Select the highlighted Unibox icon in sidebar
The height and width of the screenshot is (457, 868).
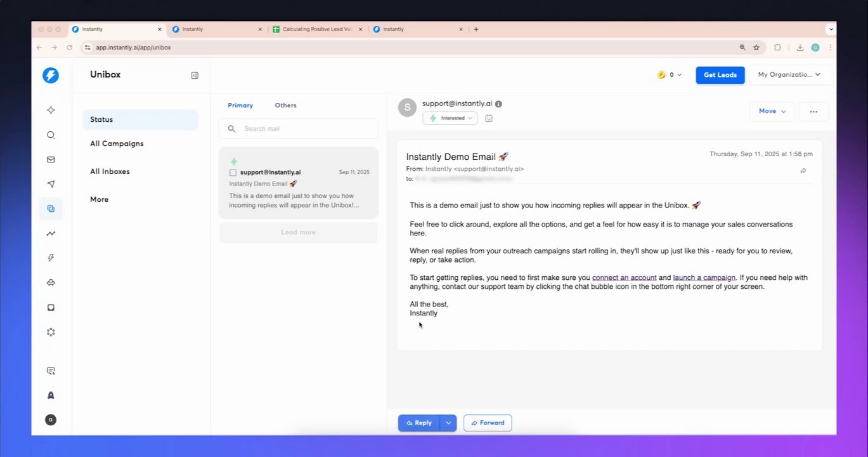click(x=51, y=209)
